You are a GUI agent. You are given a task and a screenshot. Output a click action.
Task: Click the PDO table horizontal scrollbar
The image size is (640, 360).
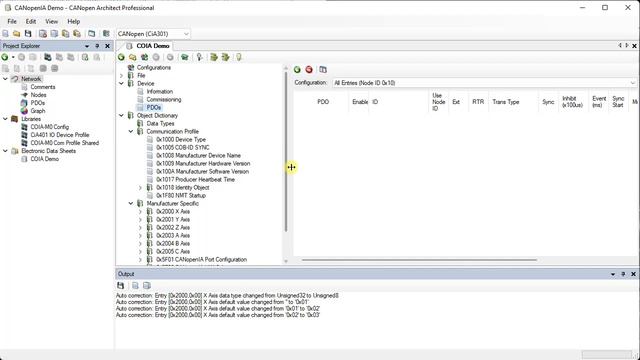point(419,260)
